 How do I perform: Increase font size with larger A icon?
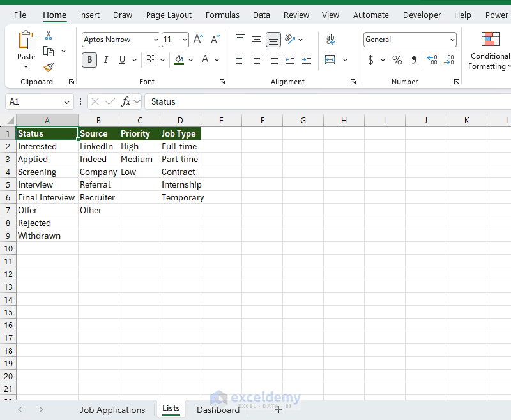[x=198, y=40]
